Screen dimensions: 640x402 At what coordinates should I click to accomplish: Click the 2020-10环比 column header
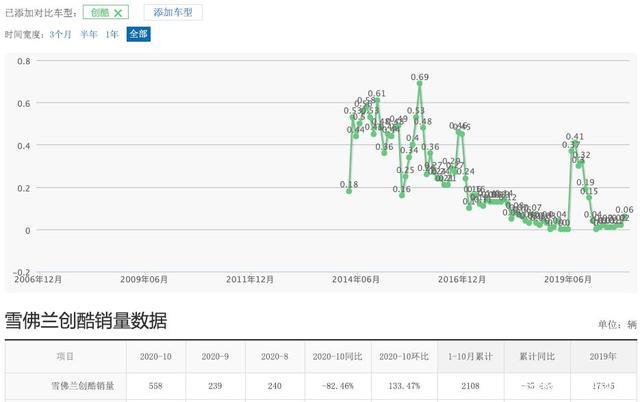404,357
